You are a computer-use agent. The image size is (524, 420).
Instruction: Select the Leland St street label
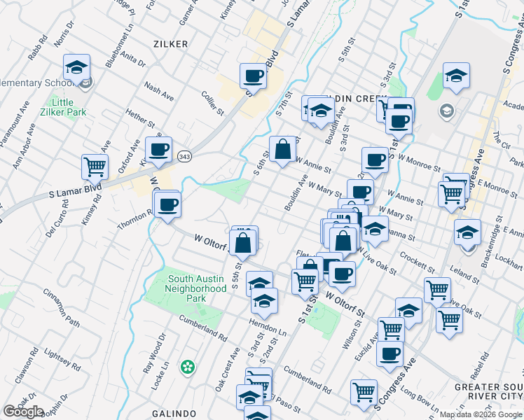tap(464, 274)
